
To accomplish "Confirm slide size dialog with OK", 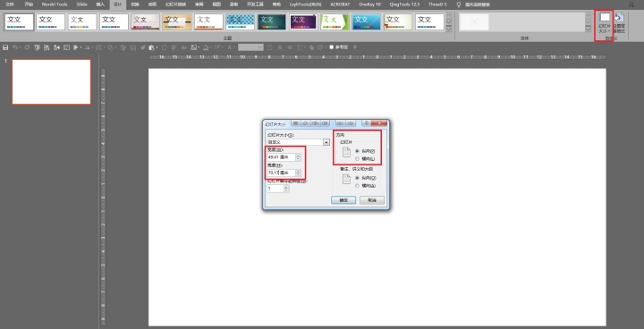I will 343,200.
